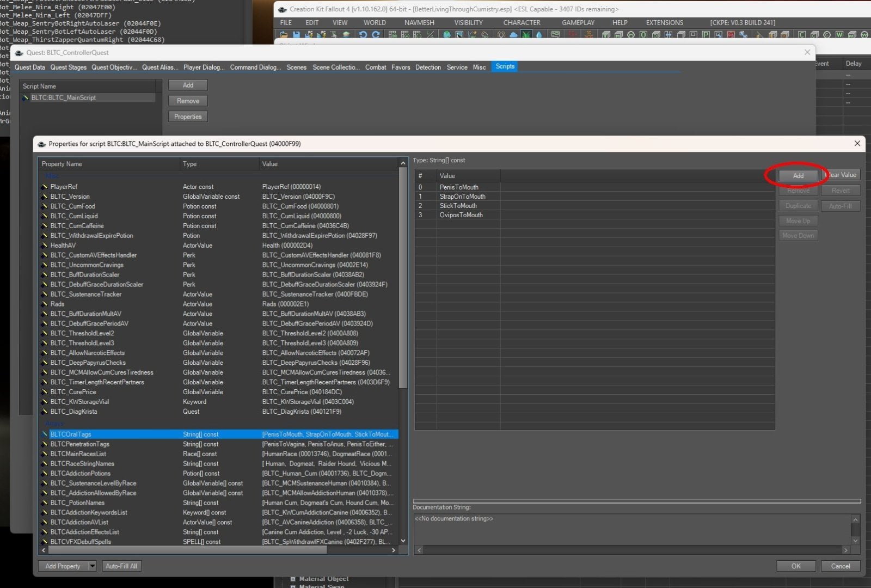Switch to the Quest Stages tab
This screenshot has height=588, width=871.
[x=69, y=68]
